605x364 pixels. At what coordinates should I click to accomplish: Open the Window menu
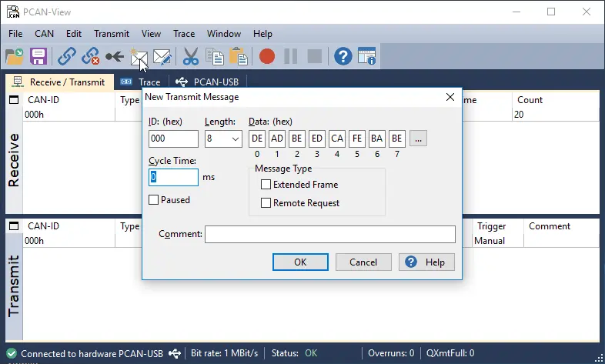pyautogui.click(x=224, y=34)
